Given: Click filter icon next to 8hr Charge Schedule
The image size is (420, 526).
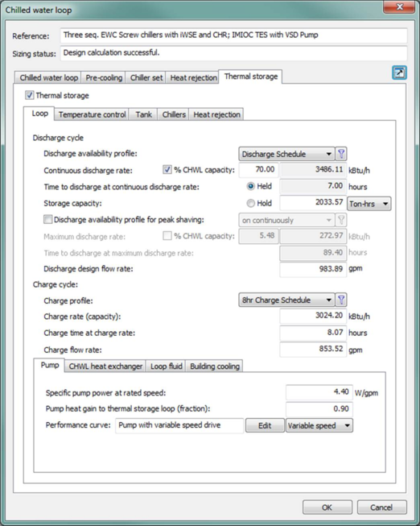Looking at the screenshot, I should point(341,300).
